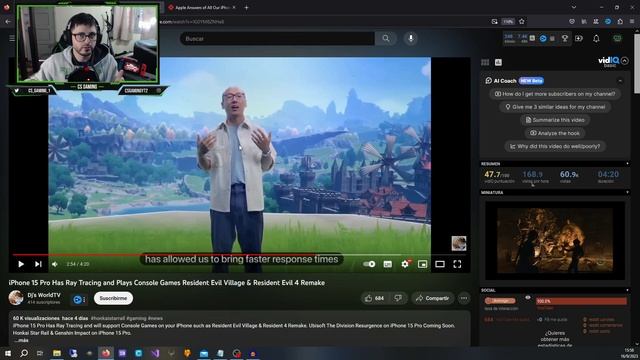Mute the video player volume
Image resolution: width=640 pixels, height=360 pixels.
click(55, 264)
